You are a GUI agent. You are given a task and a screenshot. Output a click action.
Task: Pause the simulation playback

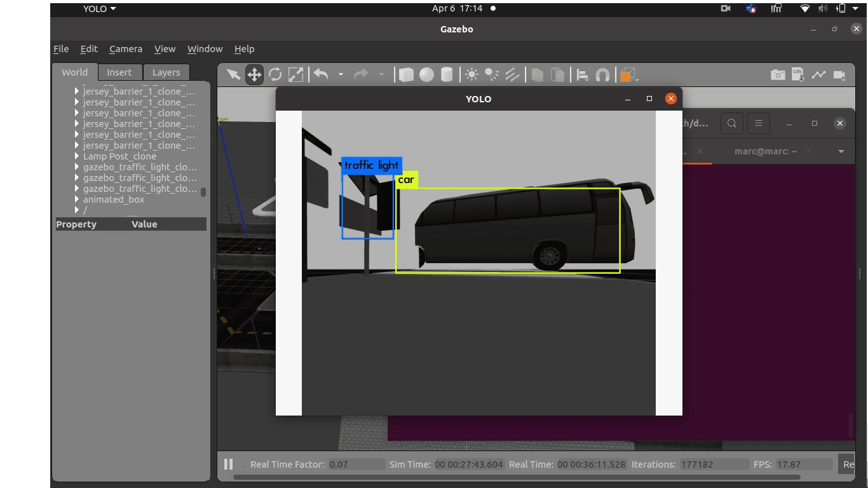tap(229, 464)
